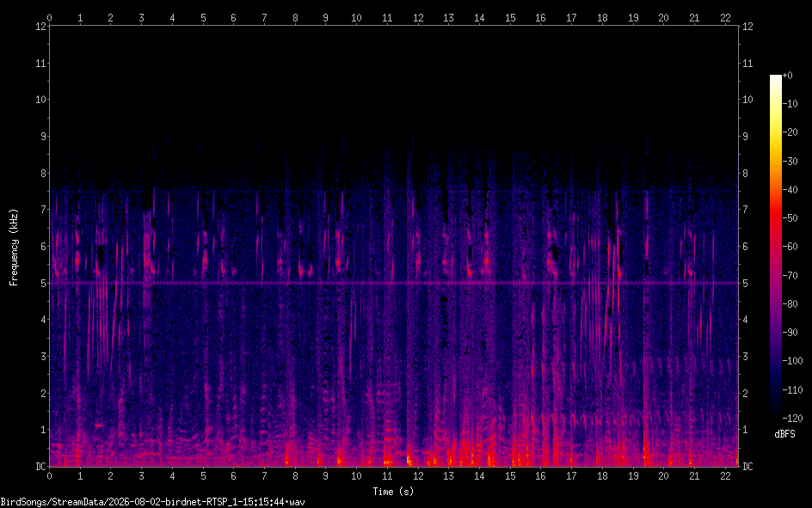Click the 15 second mark on bottom axis

coord(510,476)
